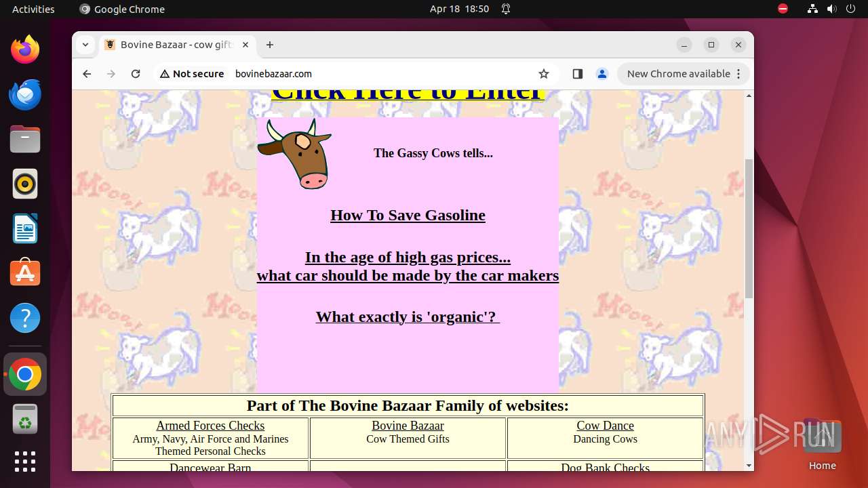Open the three-dot Chrome menu
Viewport: 868px width, 488px height.
point(738,74)
